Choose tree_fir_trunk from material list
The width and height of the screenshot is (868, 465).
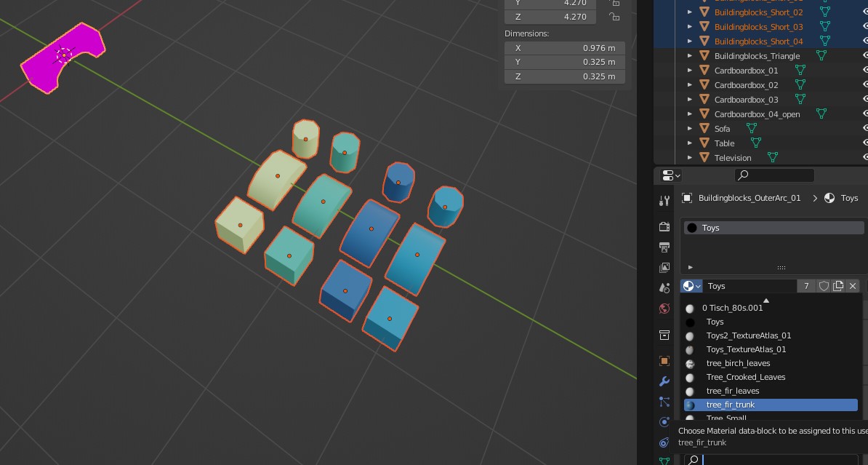[771, 405]
